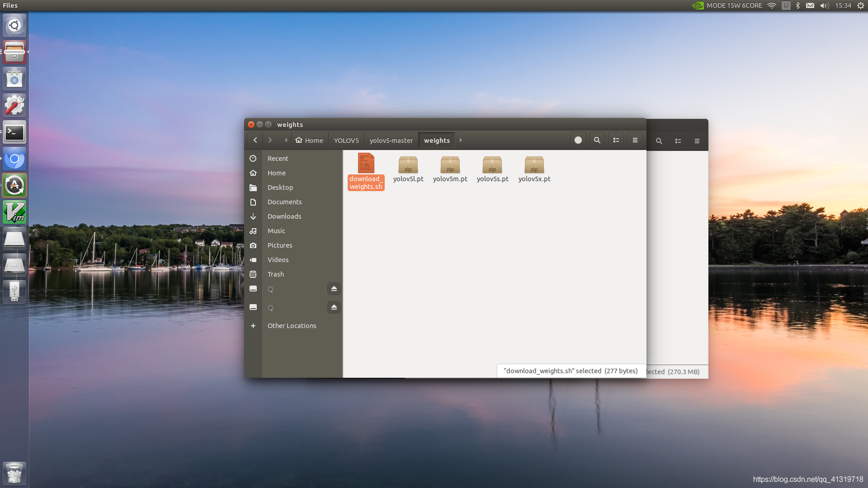868x488 pixels.
Task: Go forward with the right arrow button
Action: tap(270, 140)
